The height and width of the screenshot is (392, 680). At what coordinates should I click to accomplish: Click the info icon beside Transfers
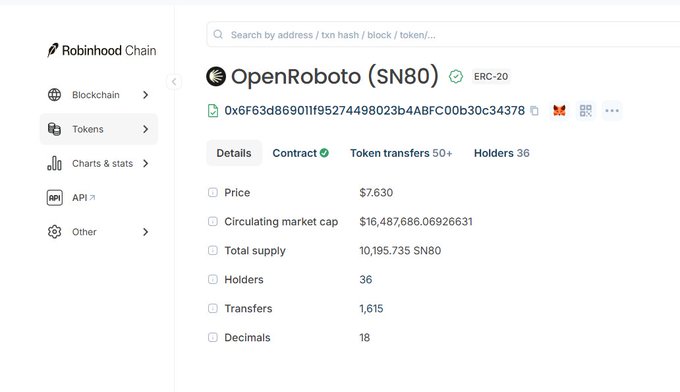pyautogui.click(x=212, y=308)
